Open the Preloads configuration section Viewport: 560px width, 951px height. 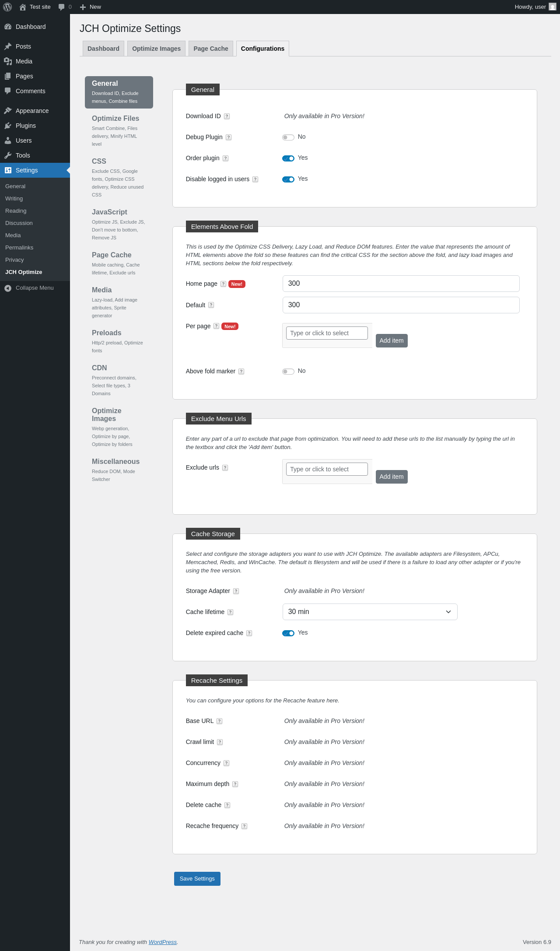coord(119,341)
